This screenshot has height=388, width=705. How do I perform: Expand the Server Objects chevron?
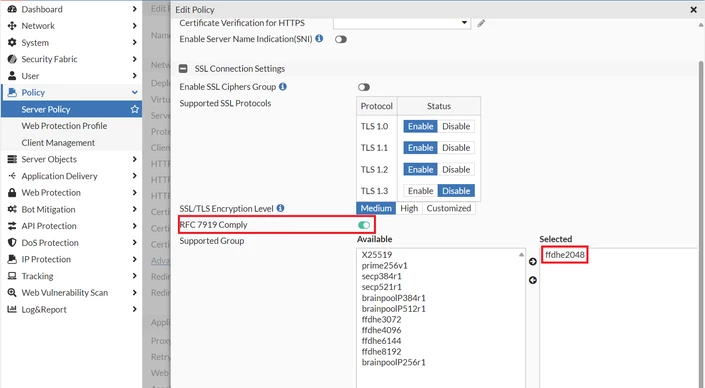point(134,159)
